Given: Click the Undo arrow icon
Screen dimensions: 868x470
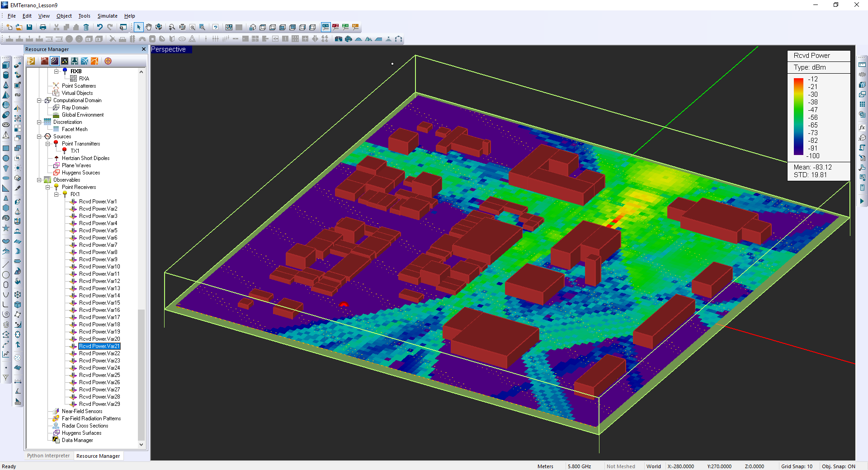Looking at the screenshot, I should pos(100,27).
